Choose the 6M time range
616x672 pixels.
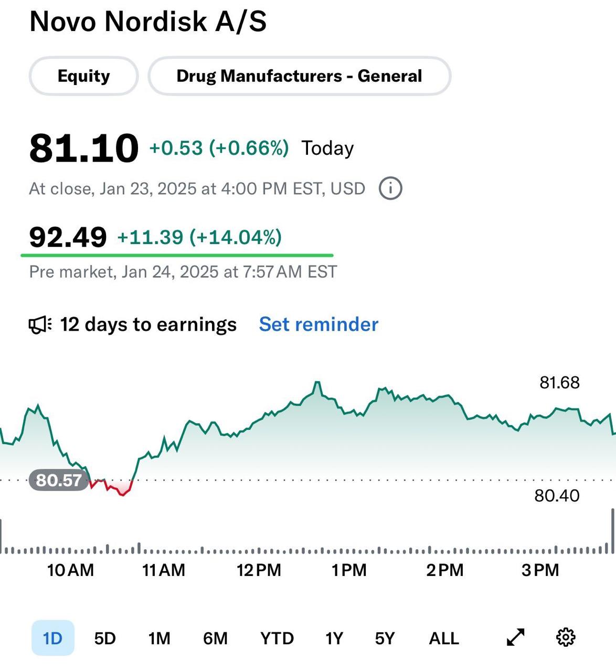[215, 638]
